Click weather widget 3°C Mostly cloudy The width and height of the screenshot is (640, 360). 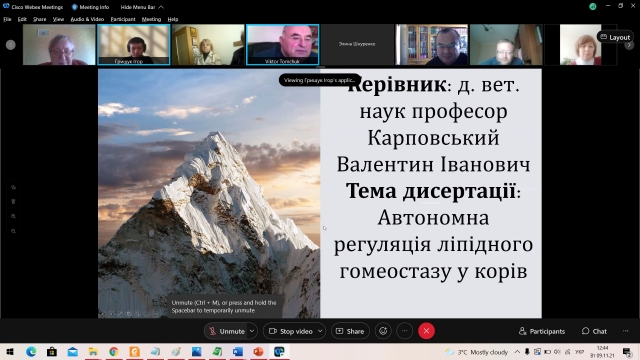[476, 352]
